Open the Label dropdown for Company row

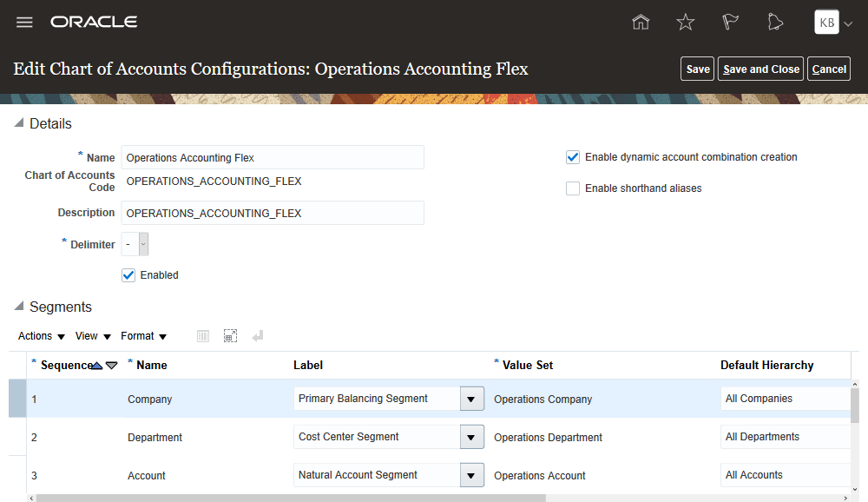470,400
